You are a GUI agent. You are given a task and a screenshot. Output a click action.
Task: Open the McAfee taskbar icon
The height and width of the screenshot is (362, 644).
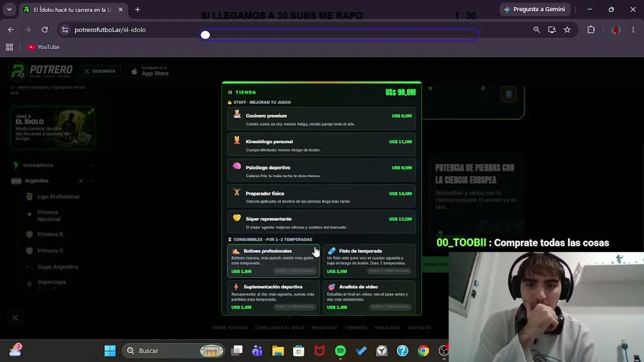pyautogui.click(x=319, y=350)
